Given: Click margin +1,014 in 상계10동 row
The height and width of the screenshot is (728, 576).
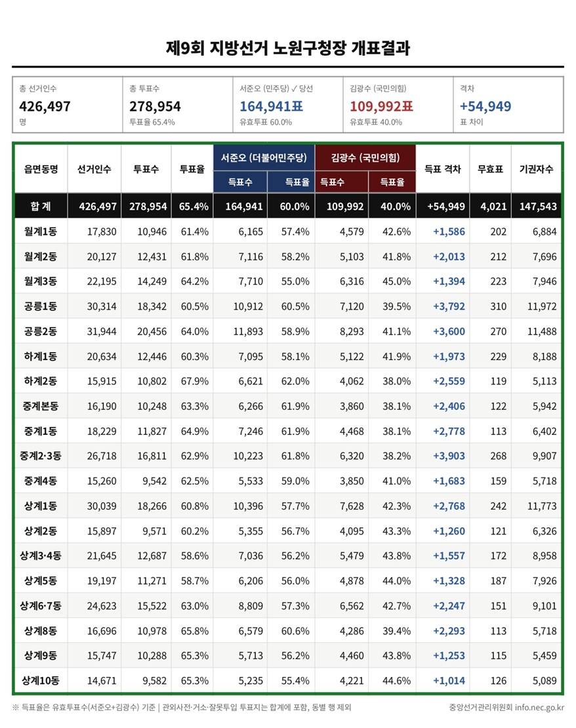Looking at the screenshot, I should point(449,681).
